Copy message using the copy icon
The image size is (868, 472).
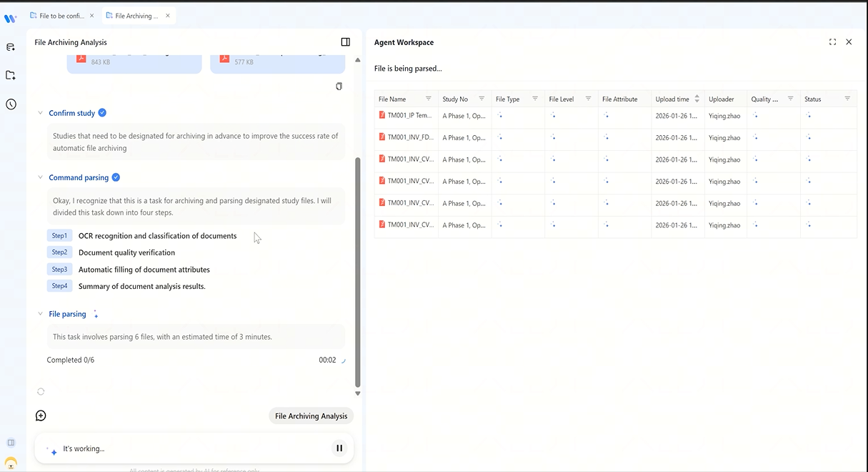[339, 87]
